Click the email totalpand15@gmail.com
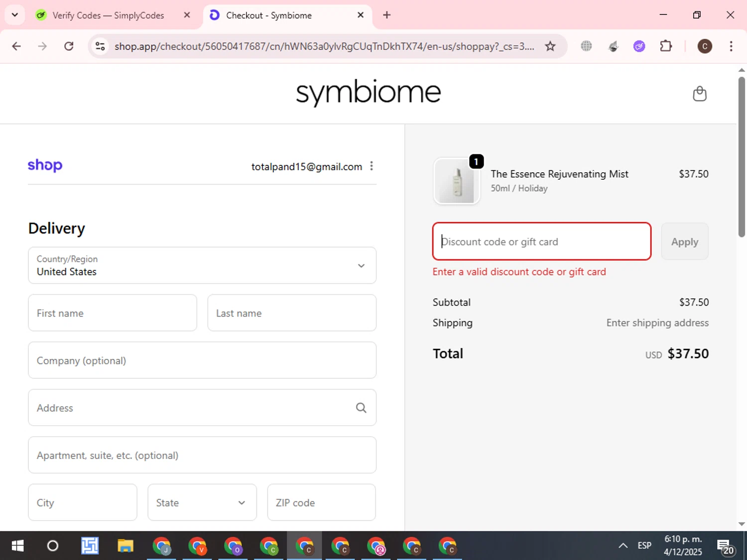 click(307, 167)
